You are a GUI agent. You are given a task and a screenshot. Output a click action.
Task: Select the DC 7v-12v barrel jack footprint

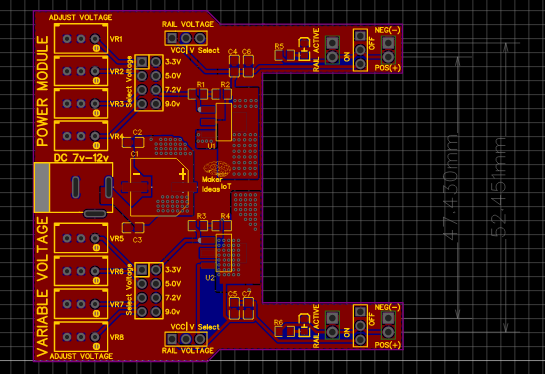[73, 187]
